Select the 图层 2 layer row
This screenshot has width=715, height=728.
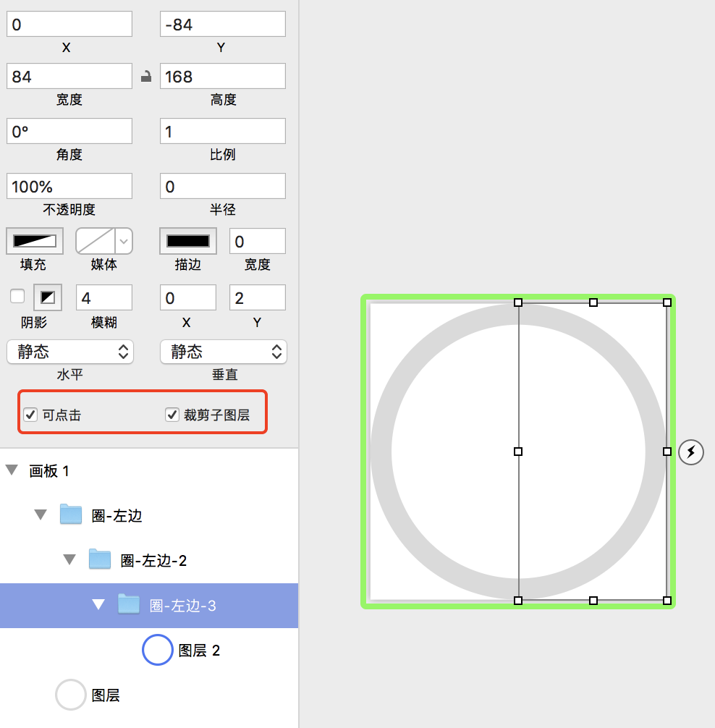(149, 650)
